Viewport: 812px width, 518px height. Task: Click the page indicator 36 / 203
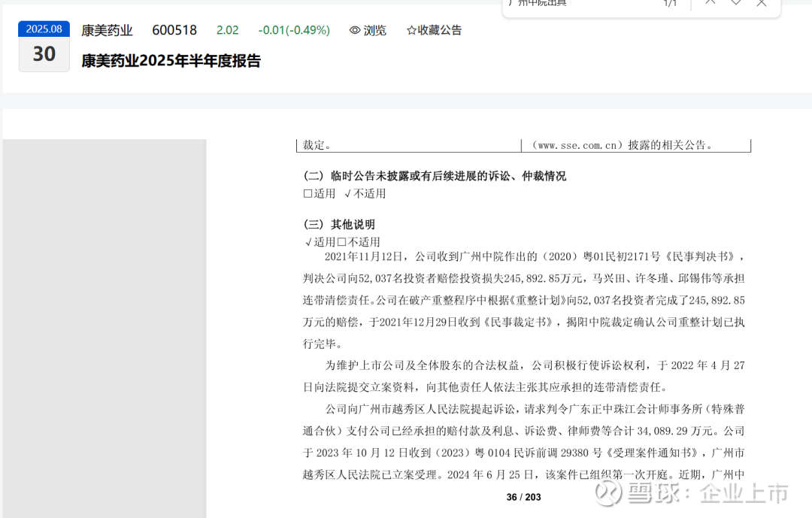tap(523, 497)
